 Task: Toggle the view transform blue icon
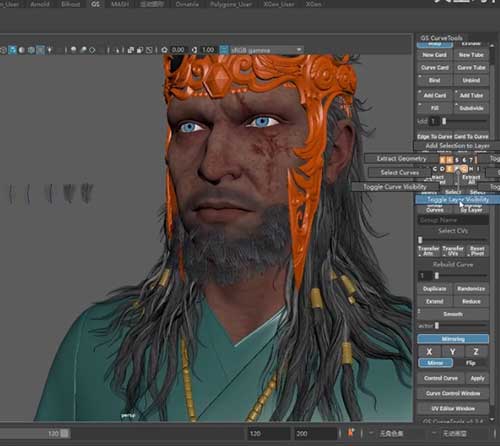click(224, 50)
